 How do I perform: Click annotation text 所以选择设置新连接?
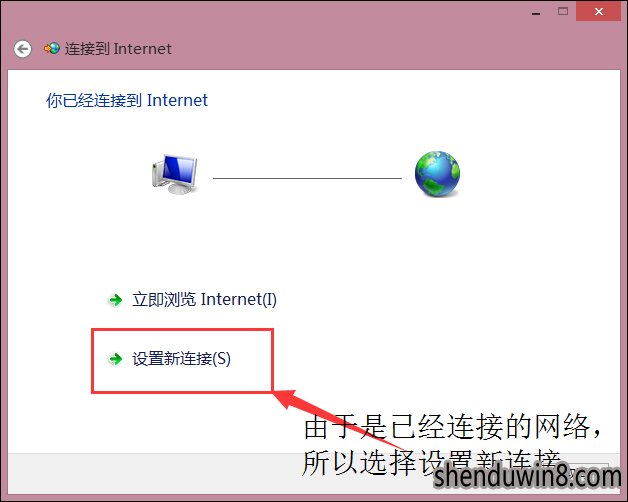432,462
